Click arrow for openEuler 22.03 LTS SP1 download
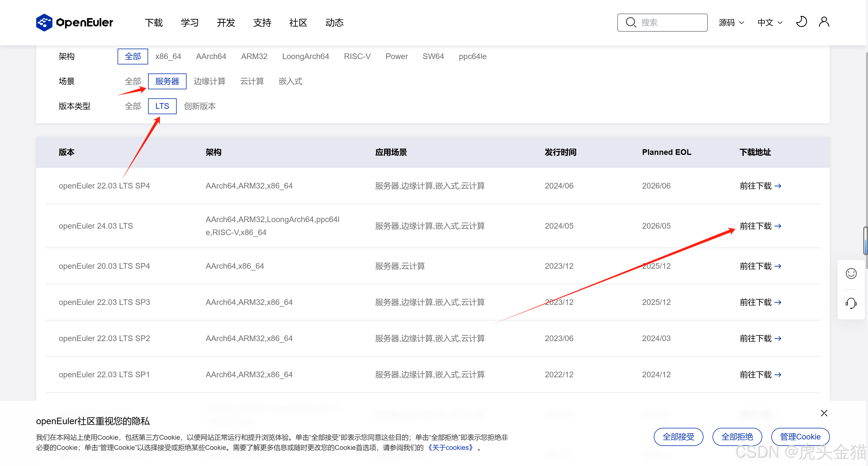This screenshot has width=868, height=466. (x=778, y=374)
